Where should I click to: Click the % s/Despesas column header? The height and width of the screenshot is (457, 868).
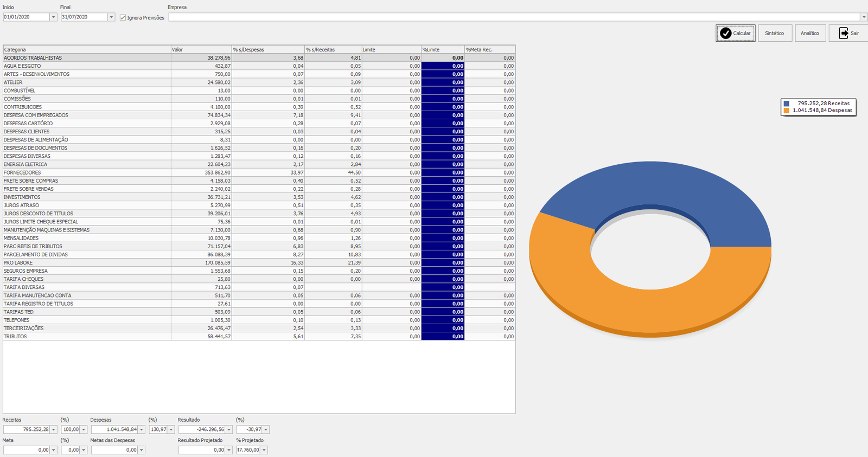267,49
